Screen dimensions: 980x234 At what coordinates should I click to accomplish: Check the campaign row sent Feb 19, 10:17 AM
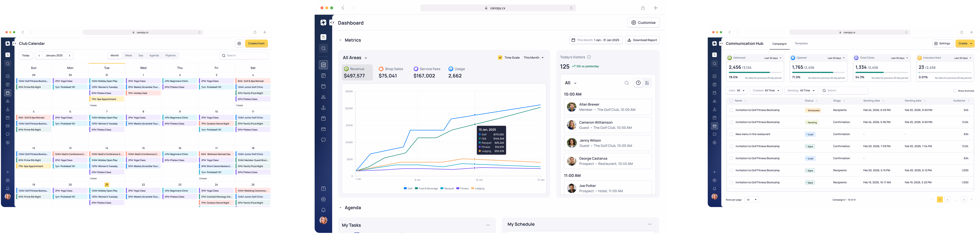click(731, 183)
